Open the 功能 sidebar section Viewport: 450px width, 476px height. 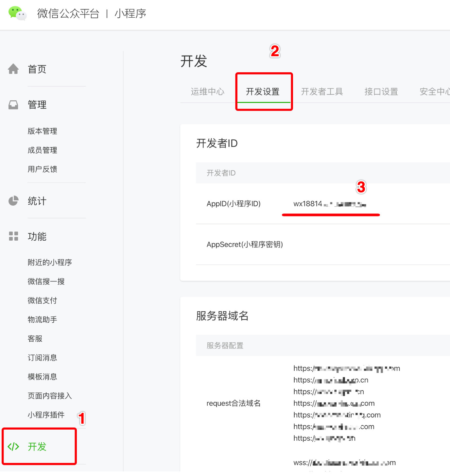tap(37, 236)
